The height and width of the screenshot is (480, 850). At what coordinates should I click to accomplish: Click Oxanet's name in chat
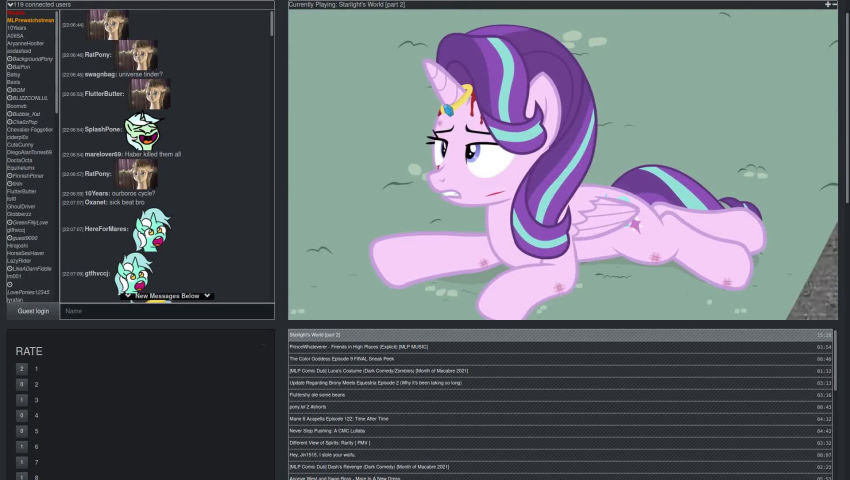95,202
